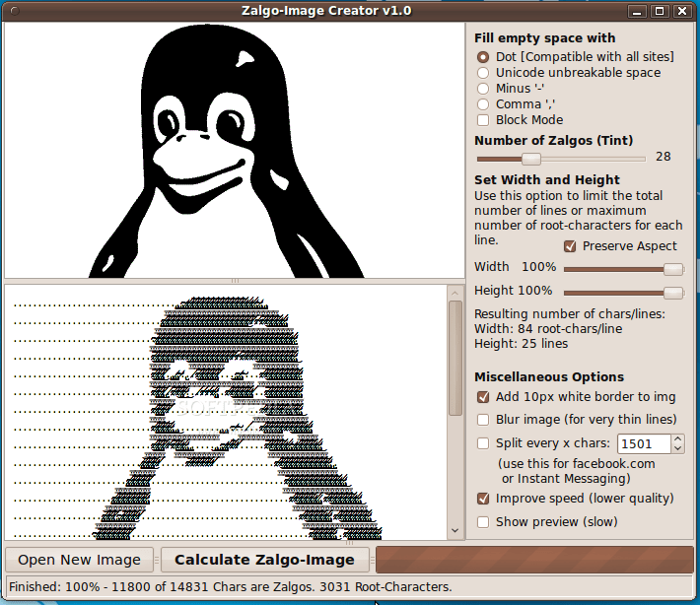700x605 pixels.
Task: Click the output scrollbar down arrow
Action: click(x=455, y=530)
